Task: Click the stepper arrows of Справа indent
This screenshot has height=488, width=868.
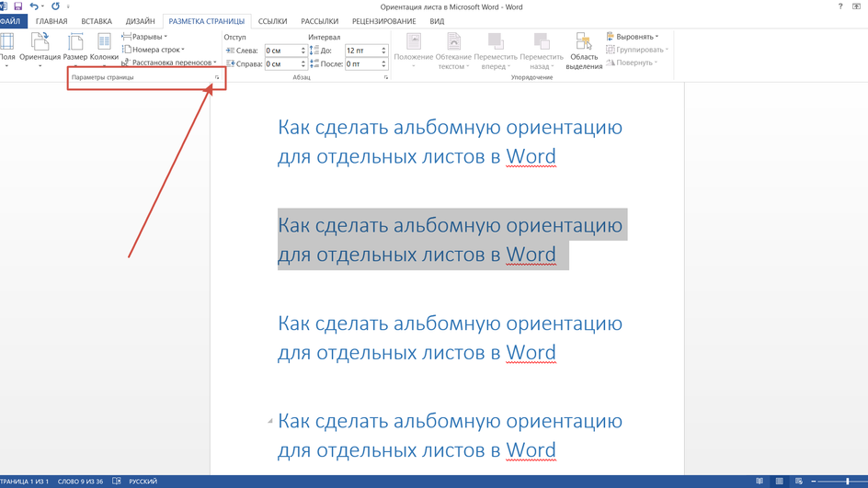Action: click(303, 64)
